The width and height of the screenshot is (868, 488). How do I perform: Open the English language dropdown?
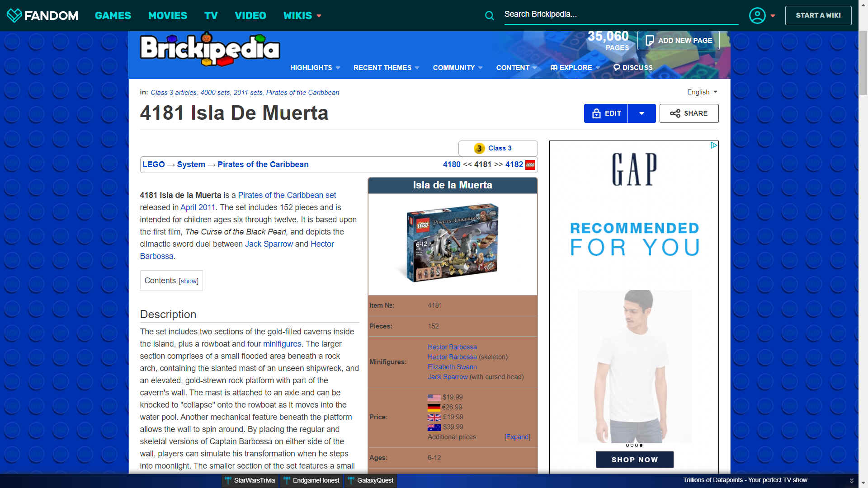[x=702, y=92]
